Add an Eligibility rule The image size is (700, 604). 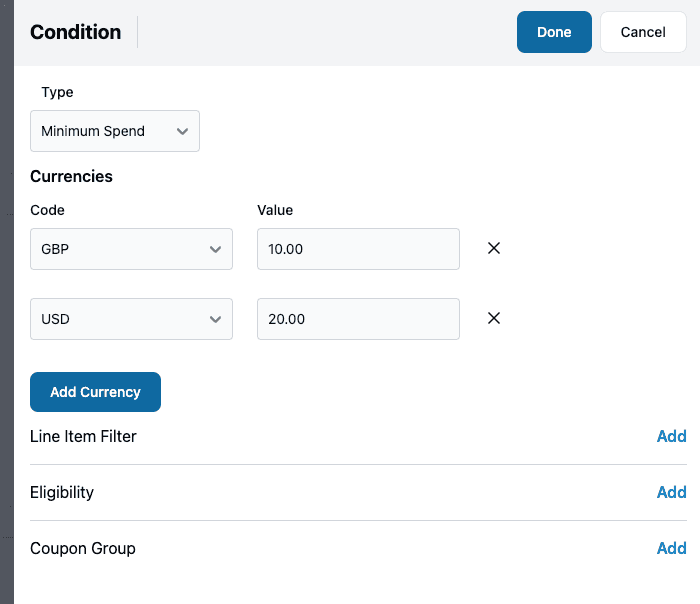pyautogui.click(x=671, y=492)
